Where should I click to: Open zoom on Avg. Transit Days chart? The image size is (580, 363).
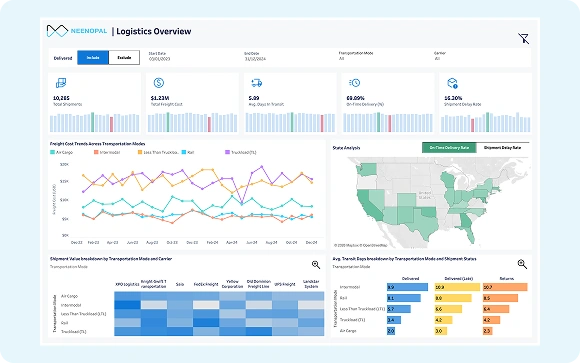(x=522, y=264)
